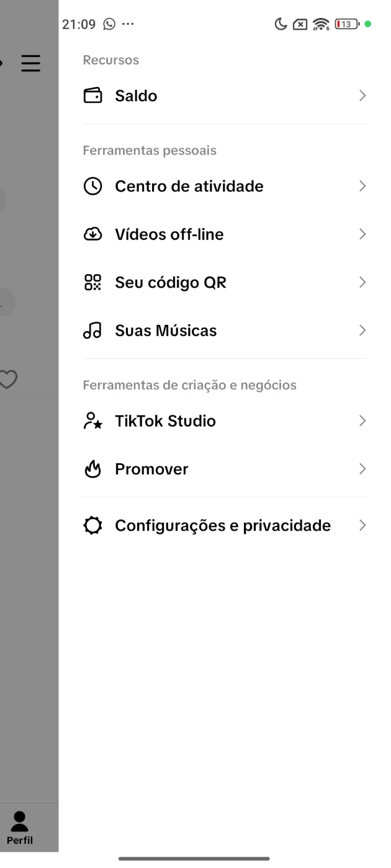Click the chevron next to Seu código QR
The height and width of the screenshot is (868, 391).
point(362,283)
